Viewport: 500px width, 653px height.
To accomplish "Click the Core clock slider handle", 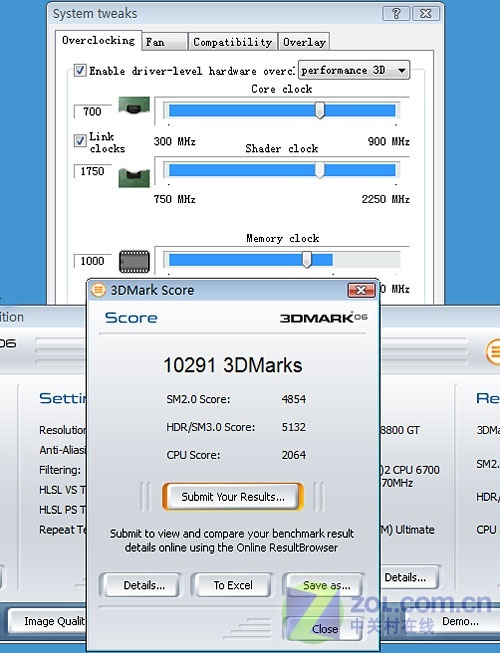I will [320, 110].
